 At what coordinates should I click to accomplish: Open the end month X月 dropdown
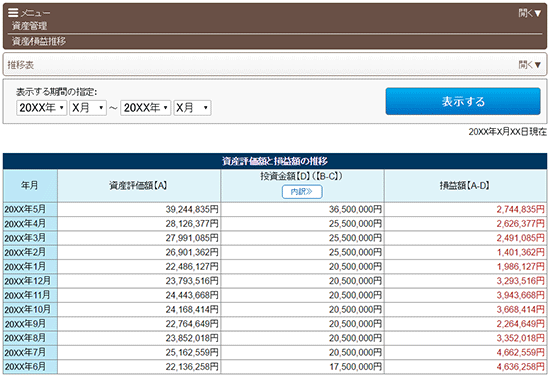[x=192, y=108]
